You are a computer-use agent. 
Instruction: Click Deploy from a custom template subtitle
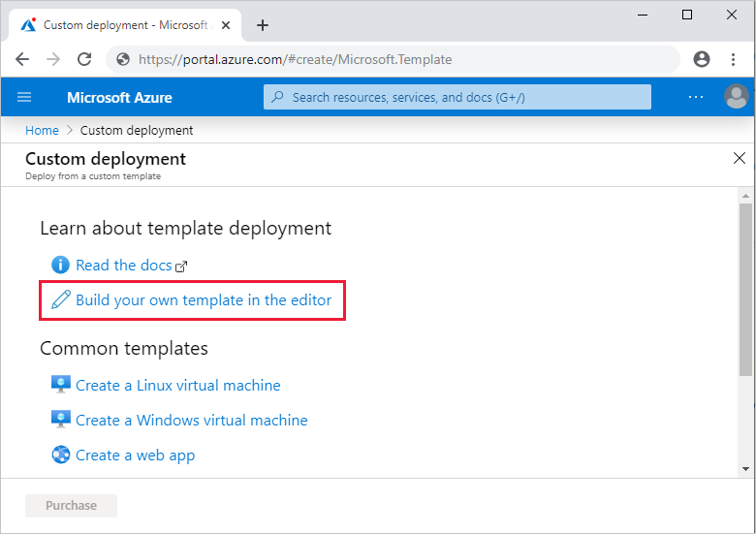coord(93,176)
